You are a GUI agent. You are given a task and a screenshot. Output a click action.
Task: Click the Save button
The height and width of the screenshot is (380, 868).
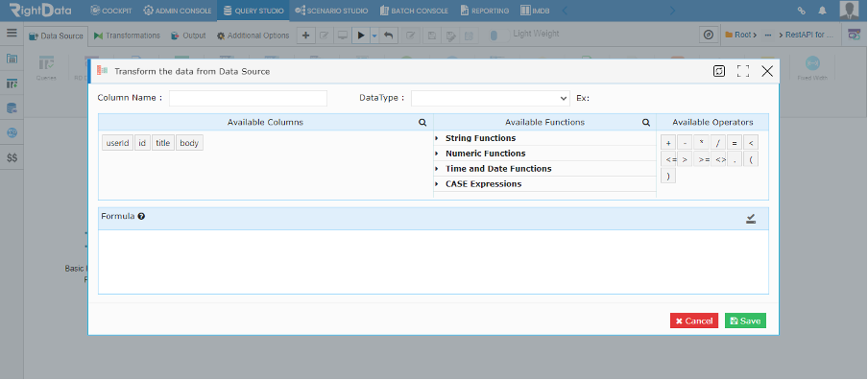click(746, 321)
